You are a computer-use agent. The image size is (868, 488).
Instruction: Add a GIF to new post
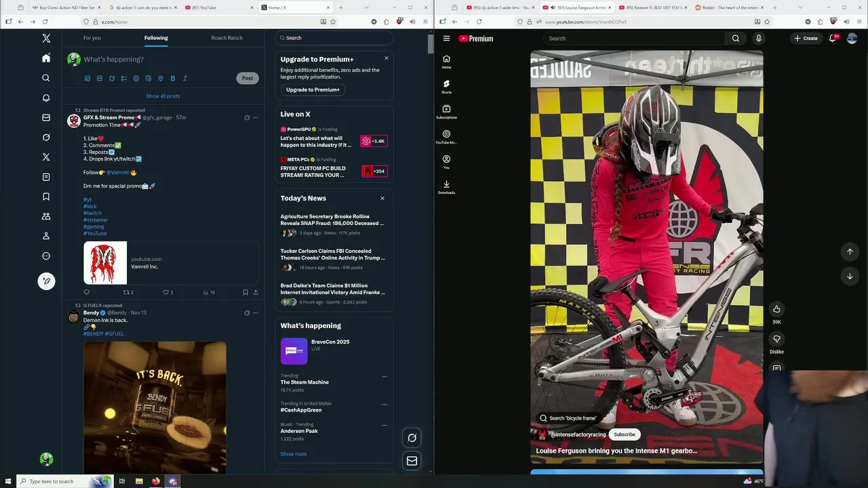pos(100,79)
